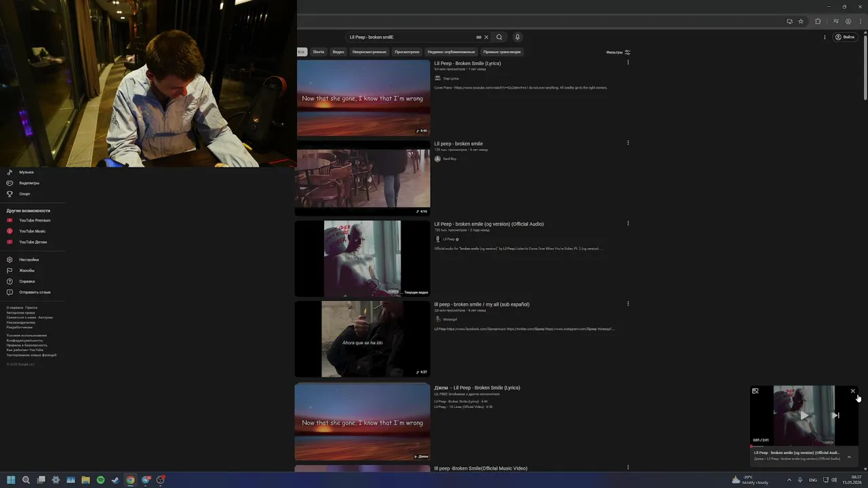Open Фильтры search filters
Screen dimensions: 868x488
point(618,52)
